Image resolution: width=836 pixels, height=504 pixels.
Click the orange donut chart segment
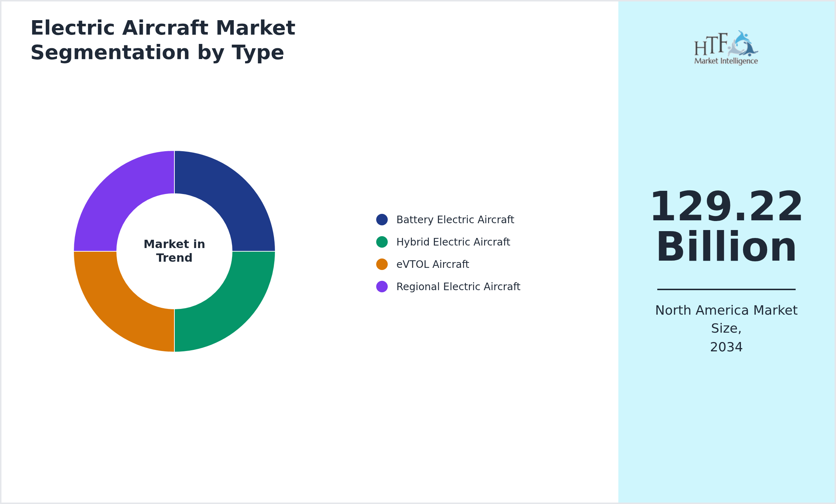click(x=118, y=307)
